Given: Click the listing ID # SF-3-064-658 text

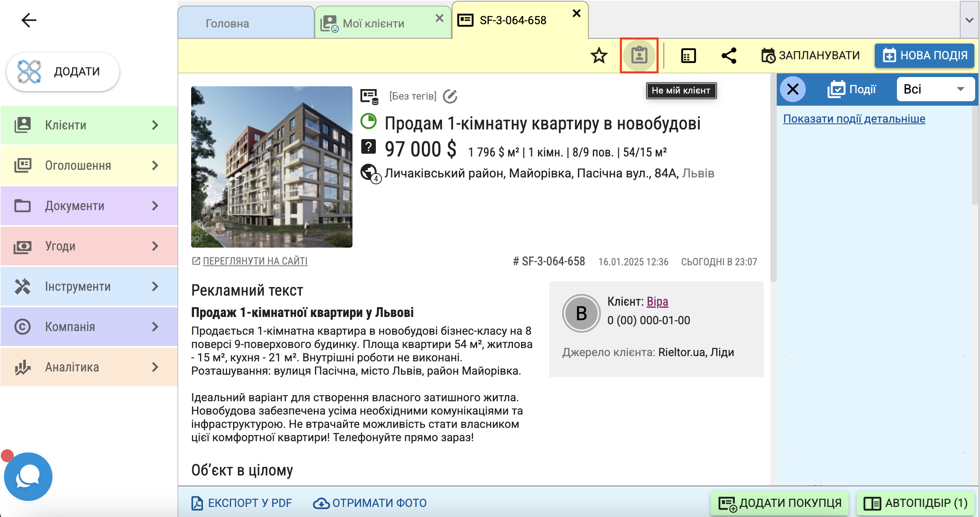Looking at the screenshot, I should point(549,261).
